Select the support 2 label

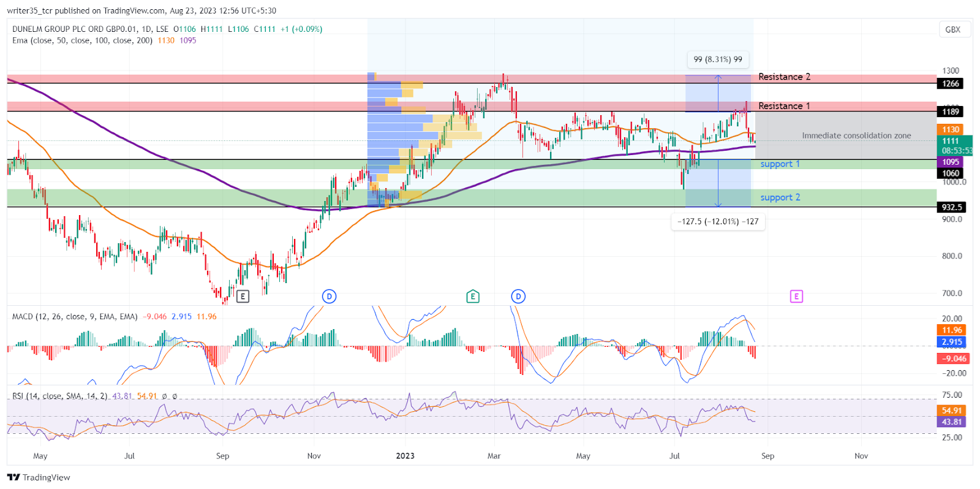coord(780,197)
